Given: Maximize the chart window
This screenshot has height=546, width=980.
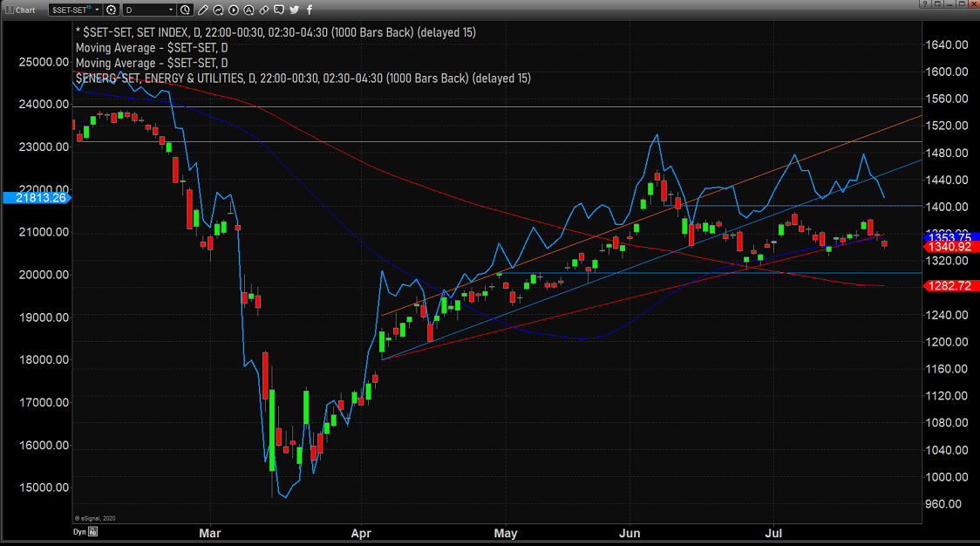Looking at the screenshot, I should (x=961, y=3).
